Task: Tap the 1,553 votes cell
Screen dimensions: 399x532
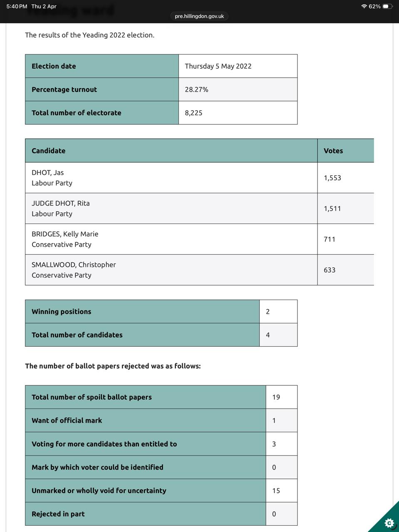Action: pyautogui.click(x=332, y=178)
